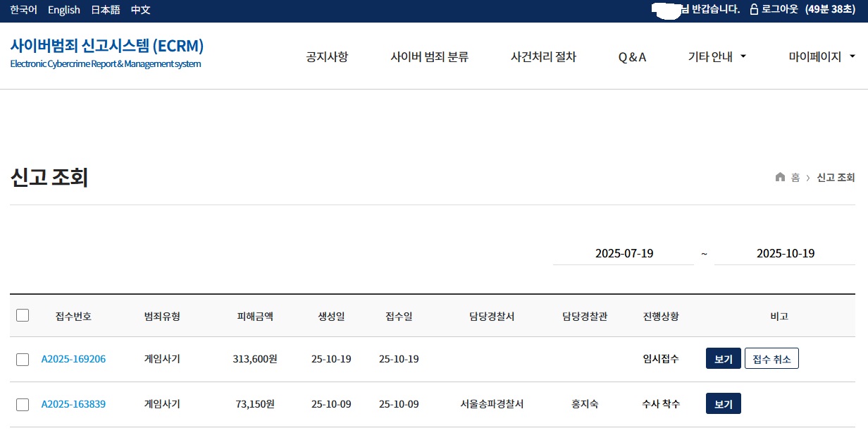Go to 사이버 범죄 분류 menu
This screenshot has width=868, height=433.
click(429, 57)
